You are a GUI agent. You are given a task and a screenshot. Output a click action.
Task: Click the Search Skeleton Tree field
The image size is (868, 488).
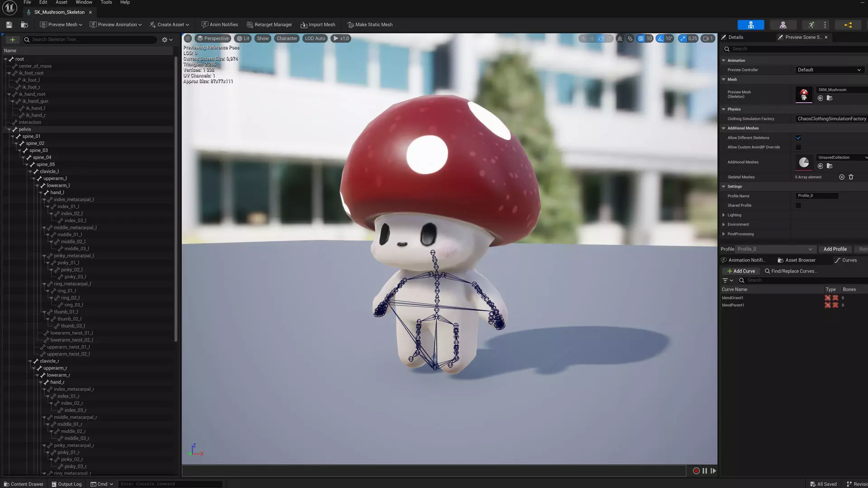[90, 40]
